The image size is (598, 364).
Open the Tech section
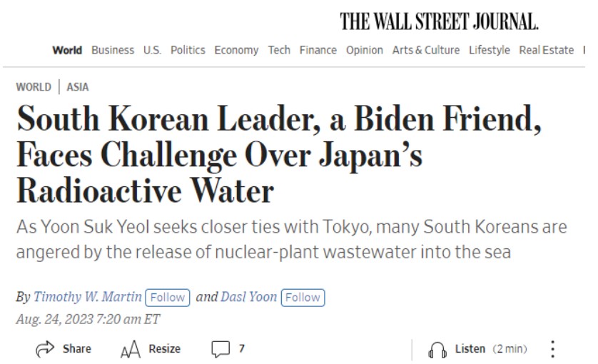coord(279,50)
